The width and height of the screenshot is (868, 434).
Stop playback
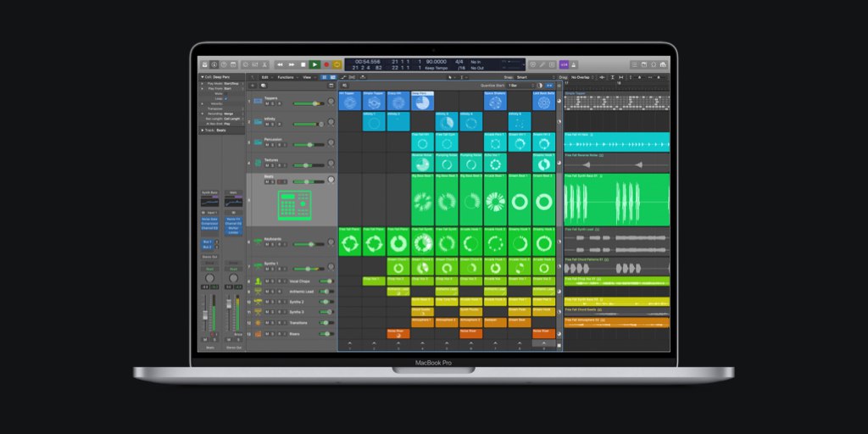pos(303,64)
